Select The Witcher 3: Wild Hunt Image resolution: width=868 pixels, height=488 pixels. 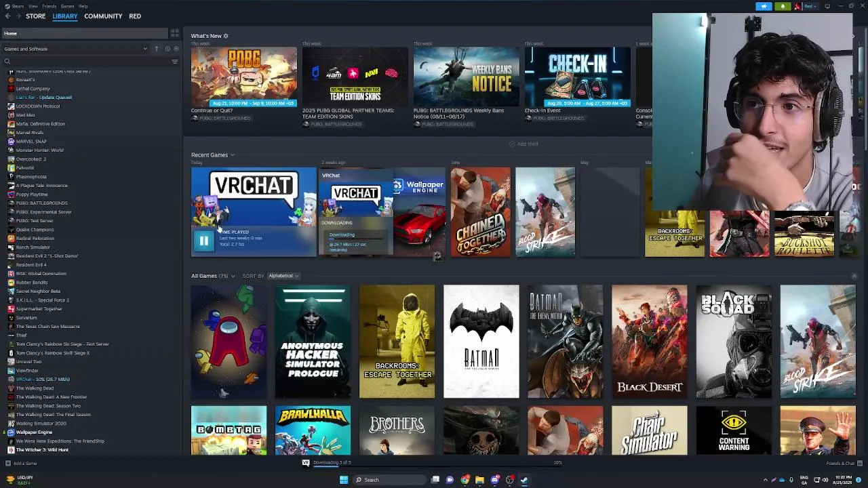(42, 450)
